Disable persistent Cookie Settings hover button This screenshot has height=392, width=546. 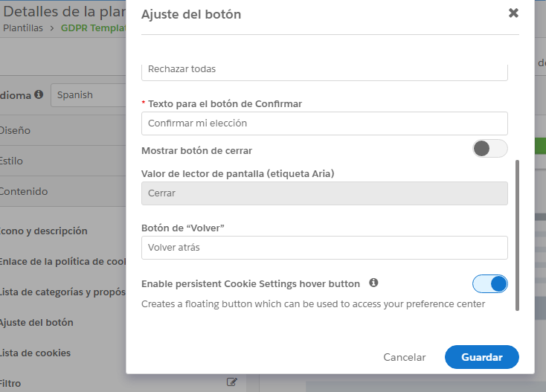(489, 283)
